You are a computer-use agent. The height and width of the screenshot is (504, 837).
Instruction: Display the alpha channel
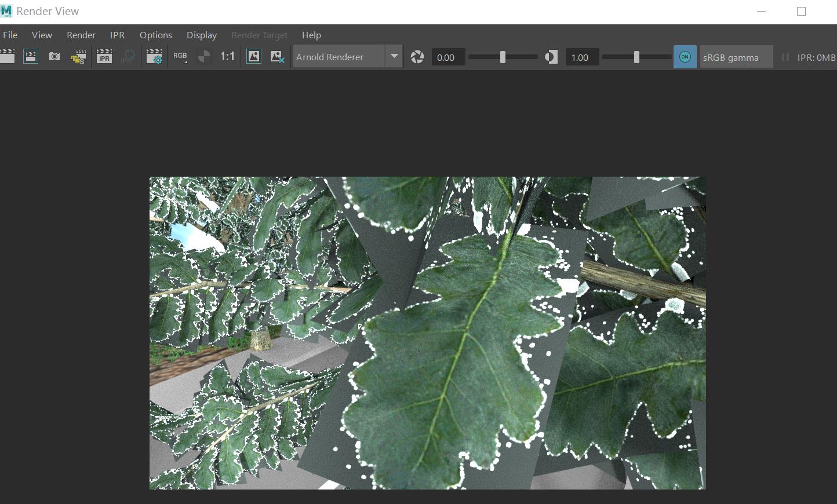203,56
